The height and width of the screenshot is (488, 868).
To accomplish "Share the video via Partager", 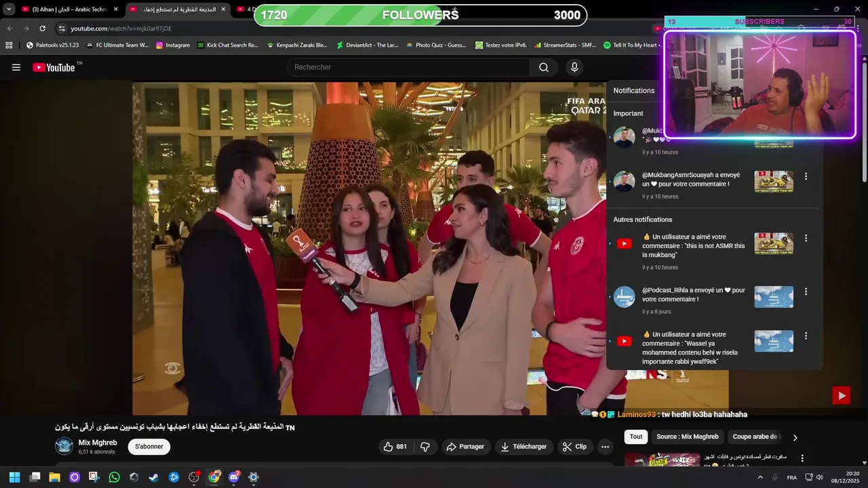I will tap(465, 447).
